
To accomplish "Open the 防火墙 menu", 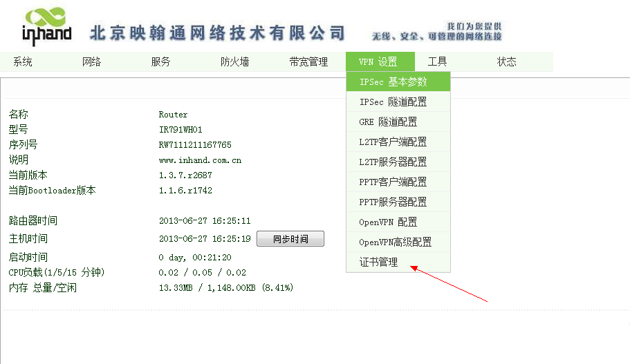I will click(x=235, y=62).
